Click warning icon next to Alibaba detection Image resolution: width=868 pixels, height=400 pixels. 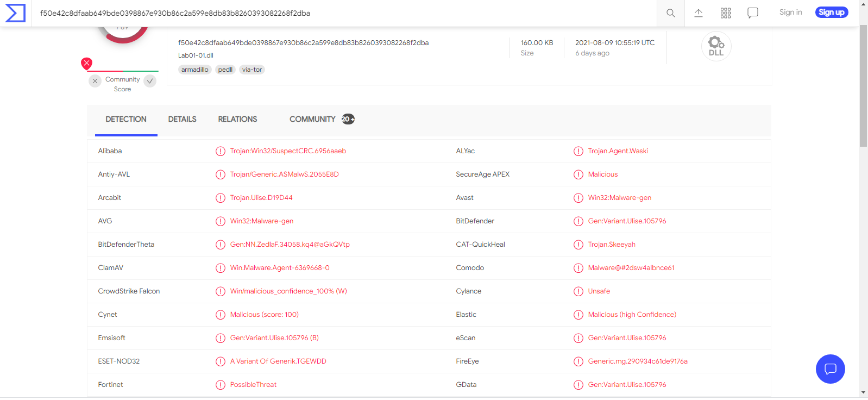[x=221, y=151]
